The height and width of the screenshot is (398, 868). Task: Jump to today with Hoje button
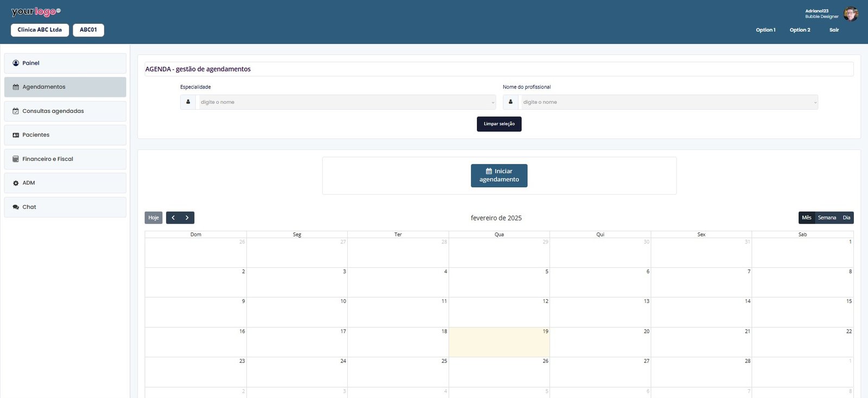[154, 218]
